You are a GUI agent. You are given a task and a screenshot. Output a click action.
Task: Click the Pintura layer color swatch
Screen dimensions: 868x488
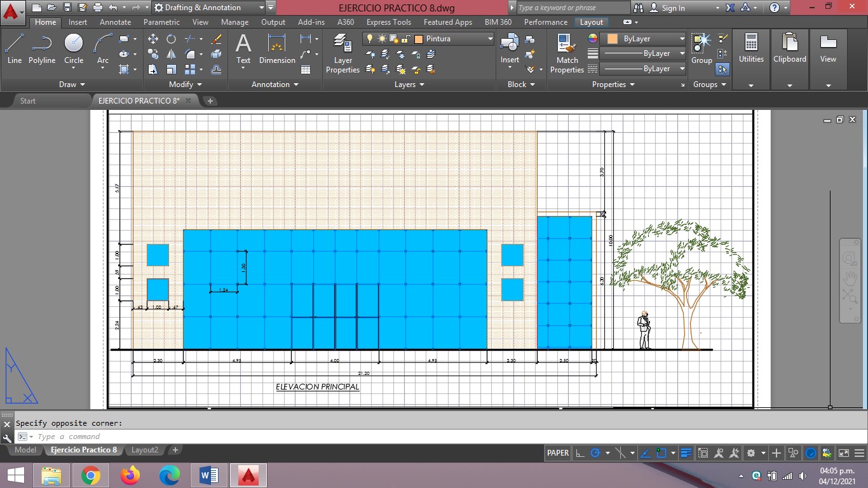pos(419,39)
